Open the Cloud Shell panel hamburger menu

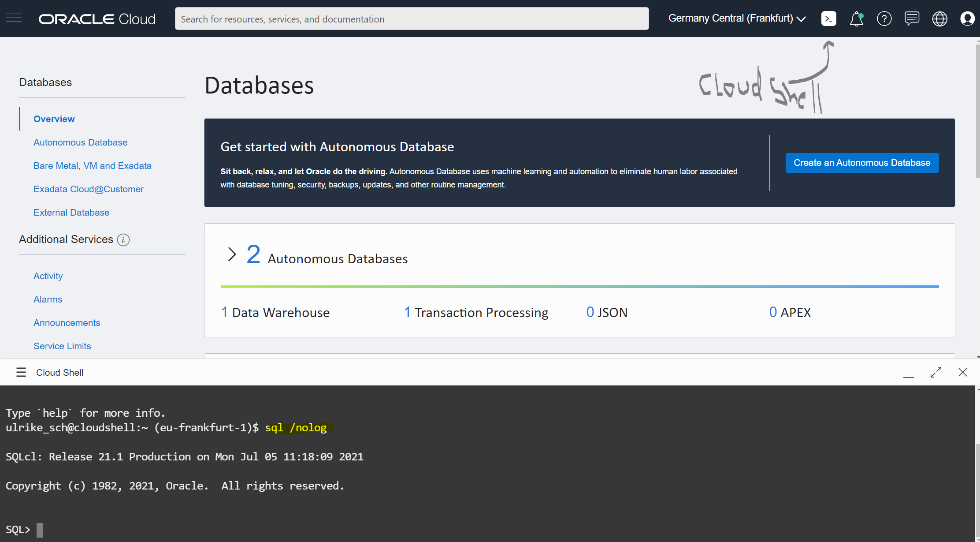[x=21, y=372]
